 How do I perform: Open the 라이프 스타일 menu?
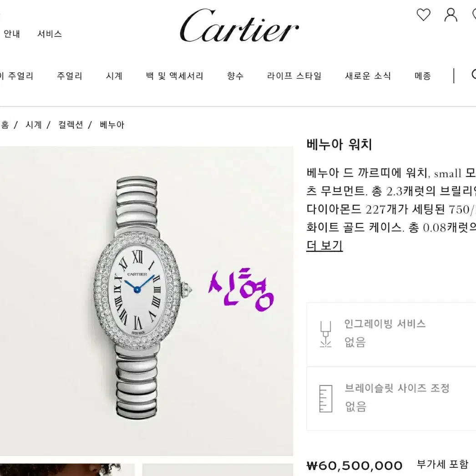[x=294, y=76]
